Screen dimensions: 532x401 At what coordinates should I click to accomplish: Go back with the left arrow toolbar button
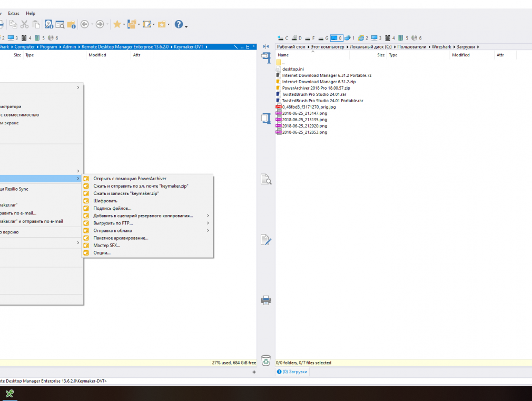(x=84, y=24)
